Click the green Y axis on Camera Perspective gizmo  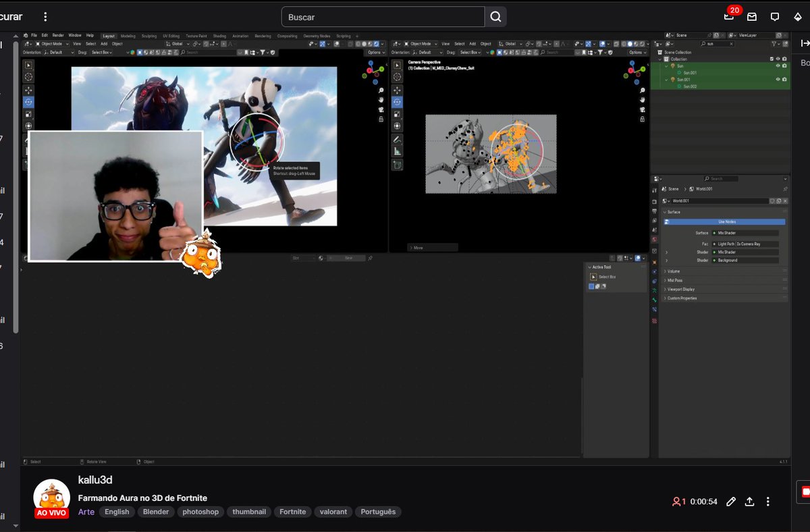pyautogui.click(x=643, y=69)
